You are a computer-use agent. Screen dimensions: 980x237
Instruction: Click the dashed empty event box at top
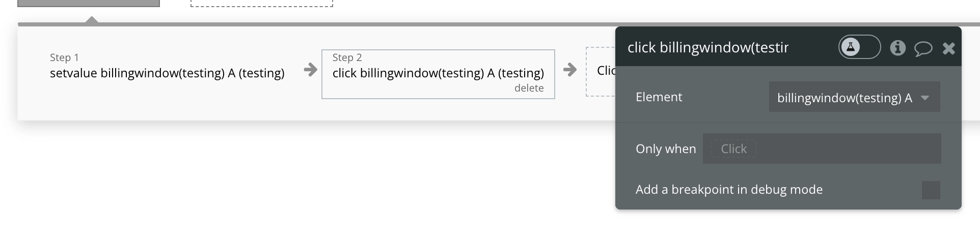pyautogui.click(x=261, y=3)
